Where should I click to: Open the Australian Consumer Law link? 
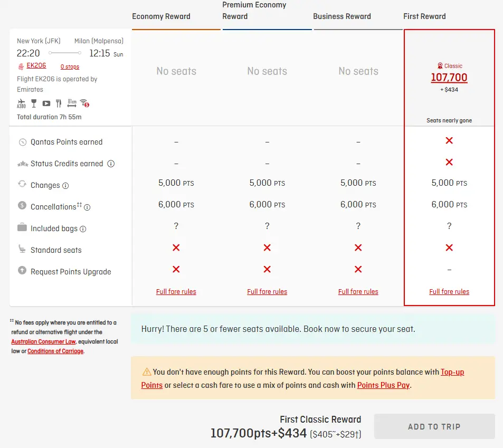click(43, 341)
